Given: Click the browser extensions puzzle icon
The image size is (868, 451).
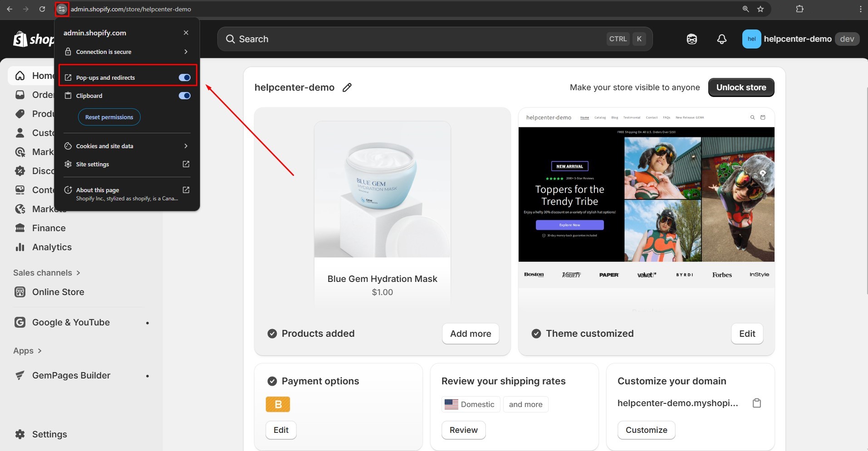Looking at the screenshot, I should click(799, 9).
